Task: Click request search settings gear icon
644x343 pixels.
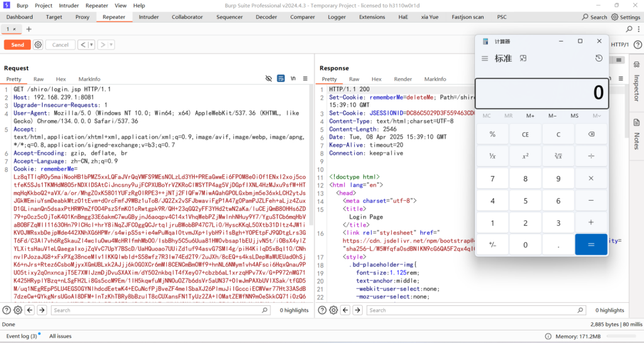Action: (x=18, y=310)
